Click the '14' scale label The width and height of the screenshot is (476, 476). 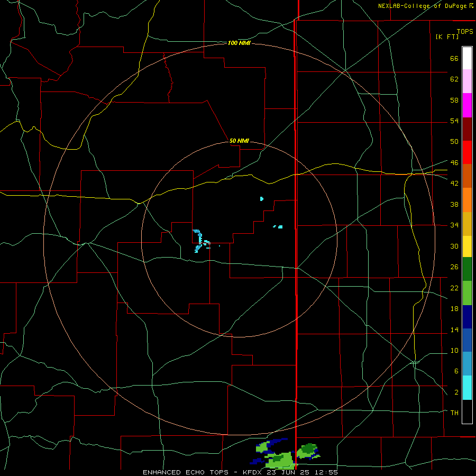point(454,329)
